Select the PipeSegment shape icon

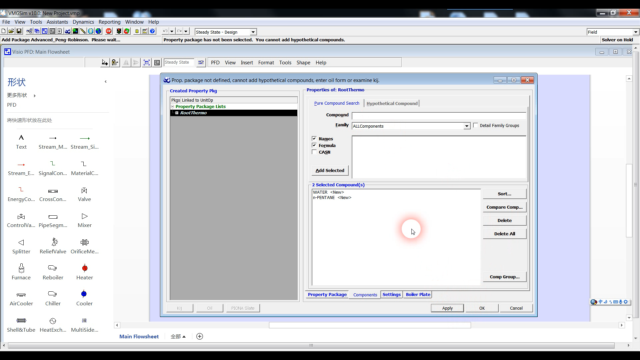(53, 217)
